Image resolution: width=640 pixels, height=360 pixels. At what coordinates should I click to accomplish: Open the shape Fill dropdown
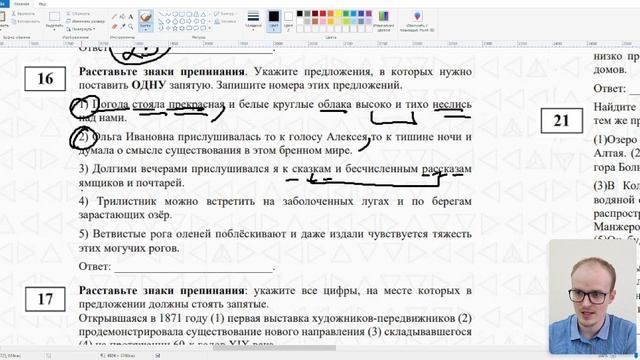point(226,21)
